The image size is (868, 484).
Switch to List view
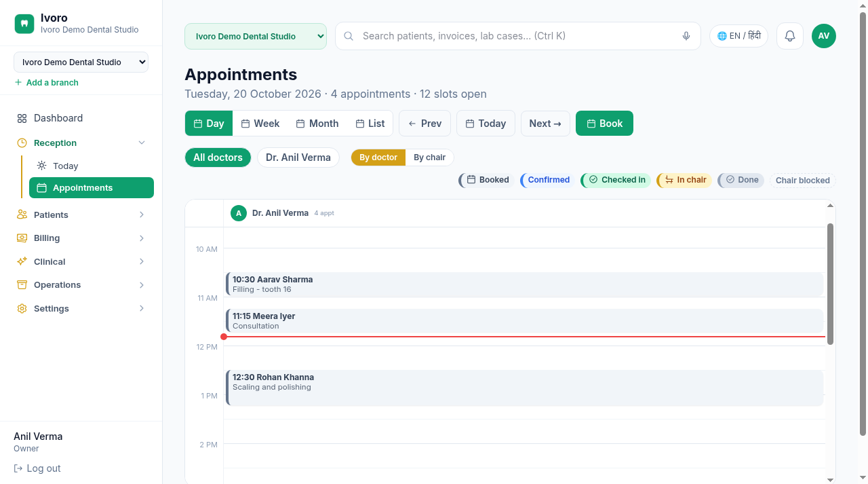point(370,124)
